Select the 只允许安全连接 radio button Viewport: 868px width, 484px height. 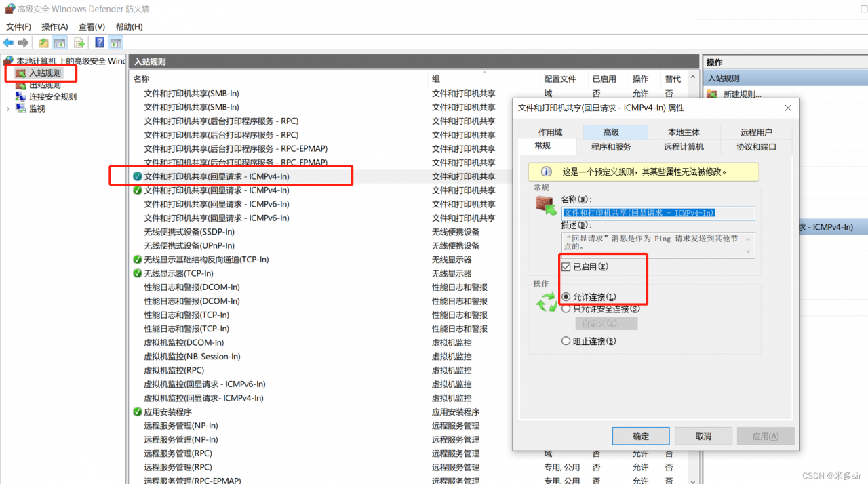(x=566, y=309)
